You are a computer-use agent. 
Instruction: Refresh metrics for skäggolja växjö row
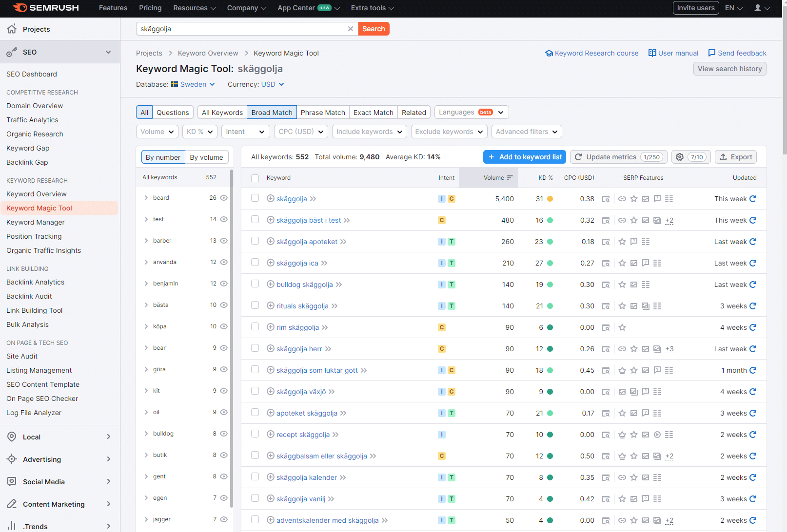(x=753, y=392)
